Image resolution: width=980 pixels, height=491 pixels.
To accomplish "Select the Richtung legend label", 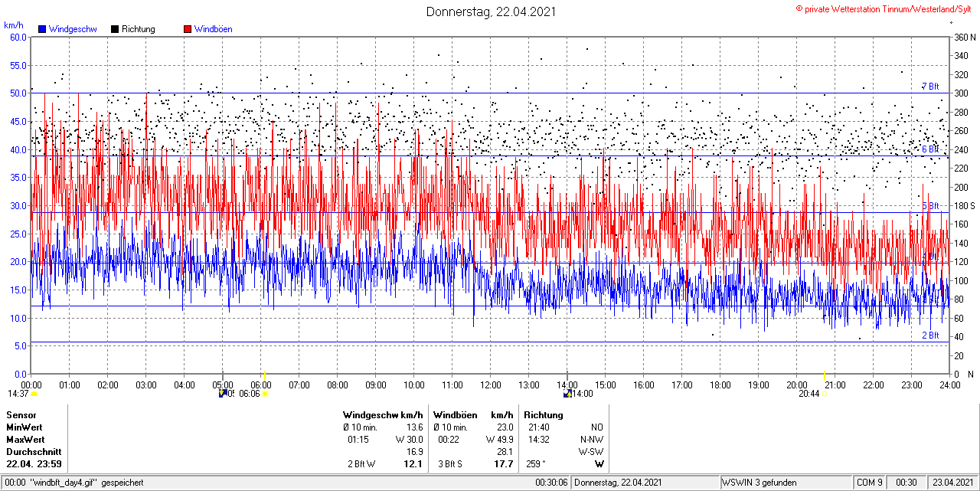I will click(139, 29).
